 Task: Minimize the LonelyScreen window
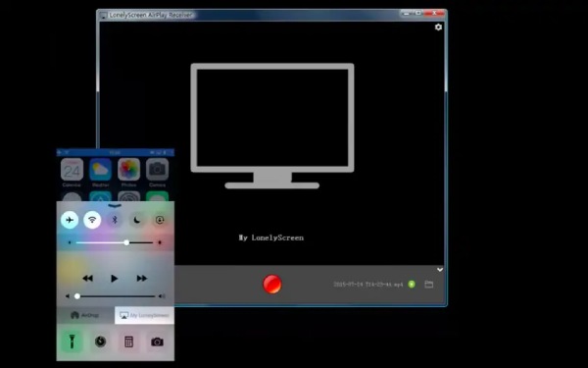(406, 13)
